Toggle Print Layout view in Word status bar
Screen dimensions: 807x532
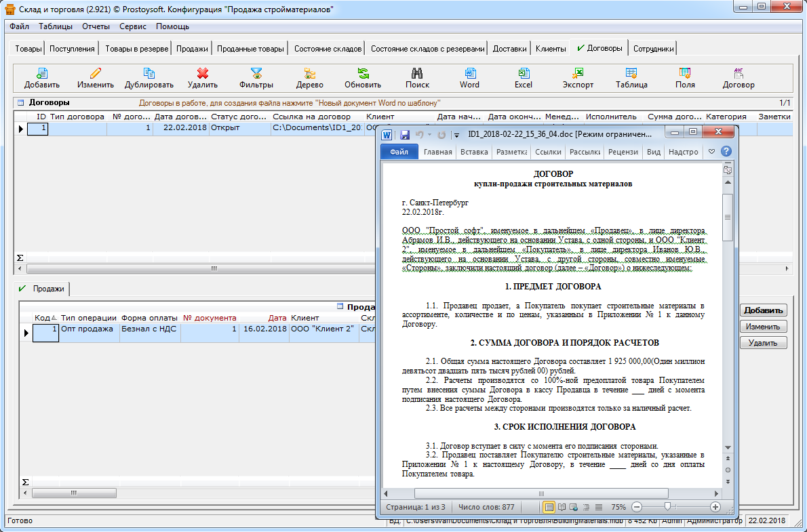point(549,507)
